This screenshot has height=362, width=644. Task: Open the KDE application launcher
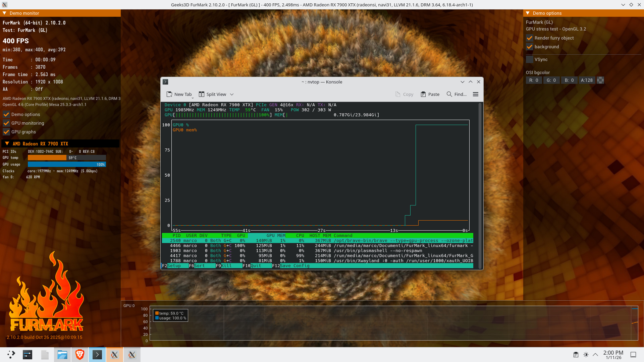[11, 355]
